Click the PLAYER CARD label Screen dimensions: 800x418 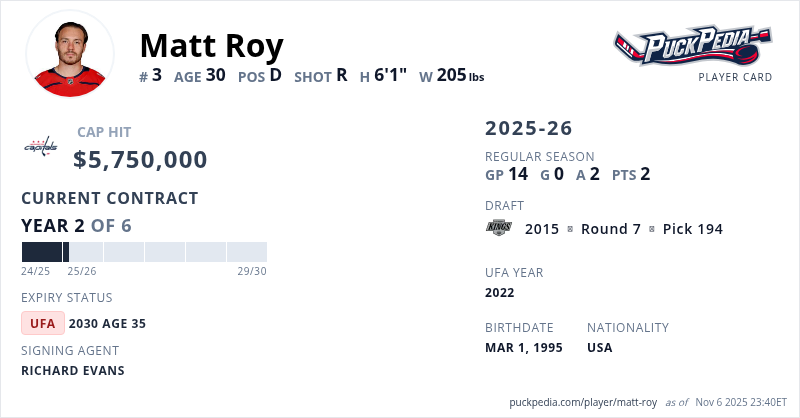[735, 77]
